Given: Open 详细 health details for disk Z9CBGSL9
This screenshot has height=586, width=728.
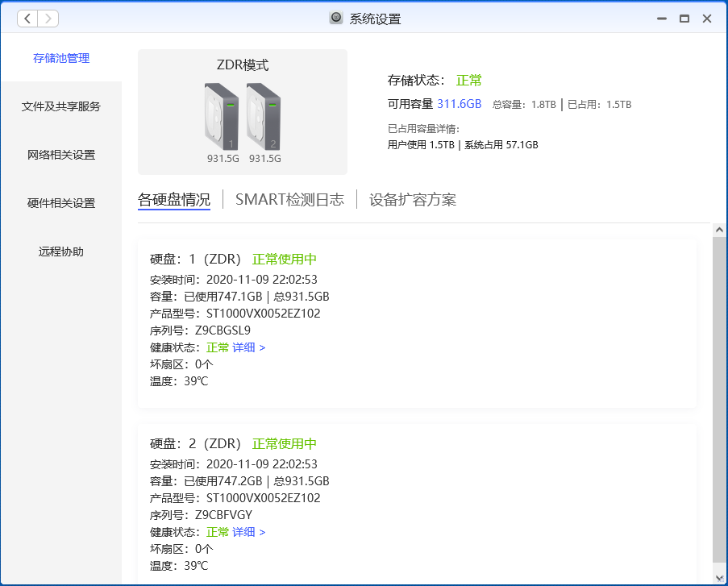Looking at the screenshot, I should coord(249,347).
